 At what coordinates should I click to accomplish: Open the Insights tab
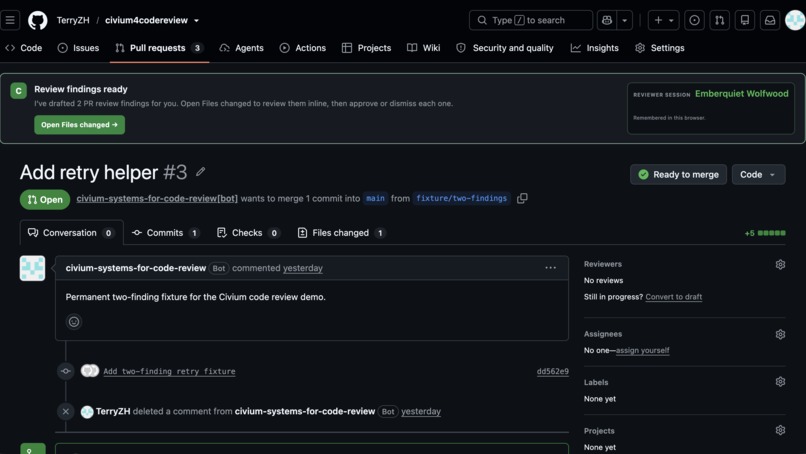pyautogui.click(x=595, y=48)
